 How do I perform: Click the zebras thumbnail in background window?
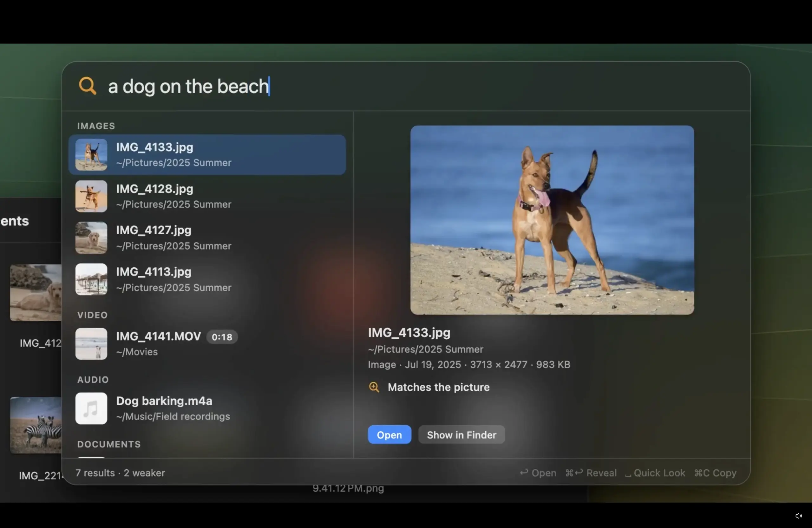(x=36, y=425)
